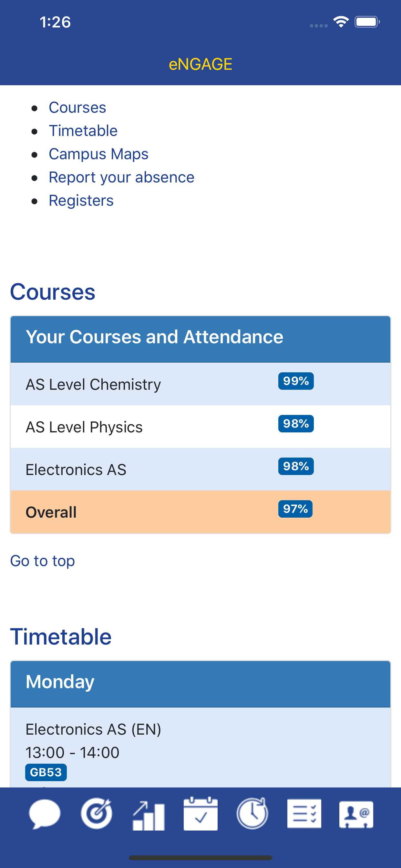
Task: Select the AS Level Chemistry row
Action: (200, 384)
